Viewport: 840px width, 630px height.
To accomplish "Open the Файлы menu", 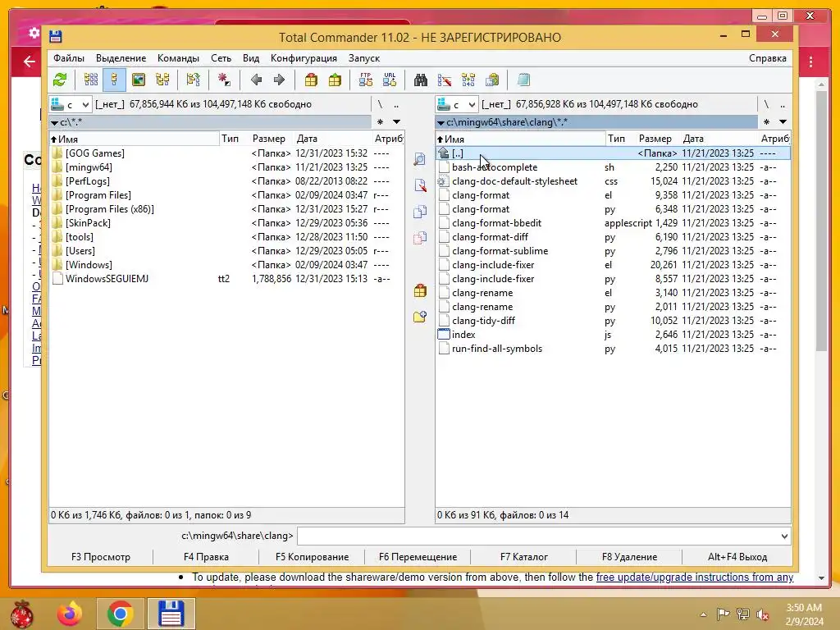I will point(69,58).
